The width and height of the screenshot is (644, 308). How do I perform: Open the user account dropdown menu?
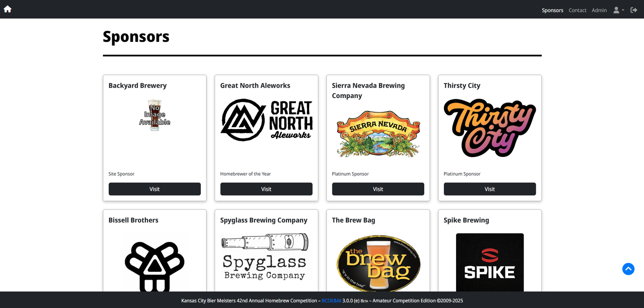click(x=618, y=10)
